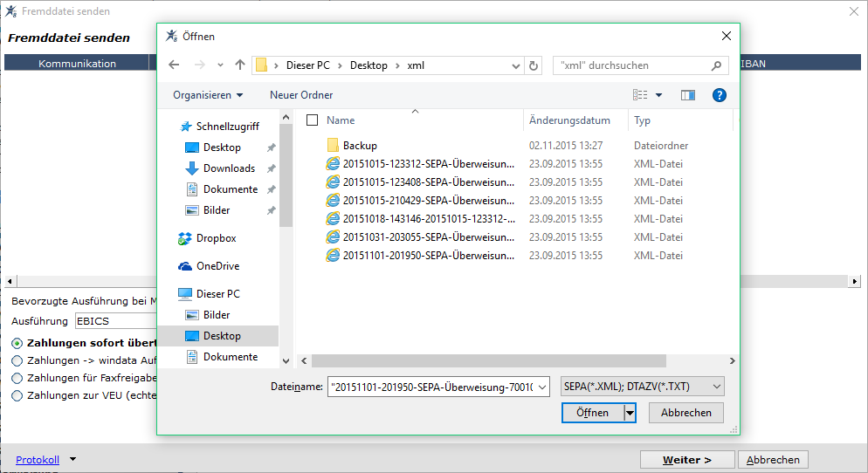Go back with the left arrow icon
Viewport: 868px width, 473px height.
[174, 65]
